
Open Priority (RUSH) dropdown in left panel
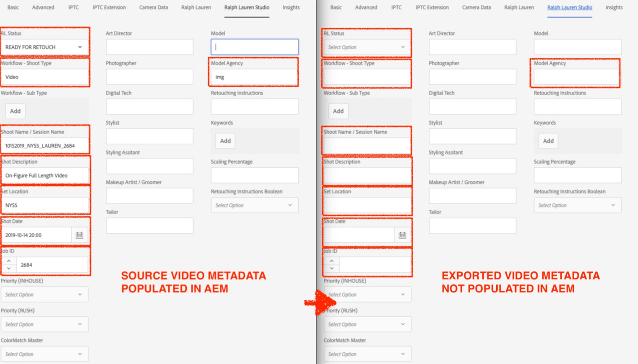(44, 324)
